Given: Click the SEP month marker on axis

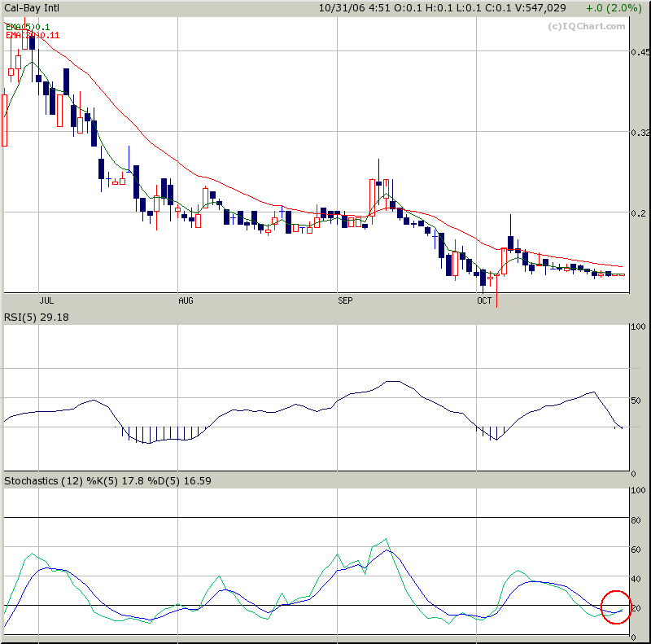Looking at the screenshot, I should [x=346, y=300].
